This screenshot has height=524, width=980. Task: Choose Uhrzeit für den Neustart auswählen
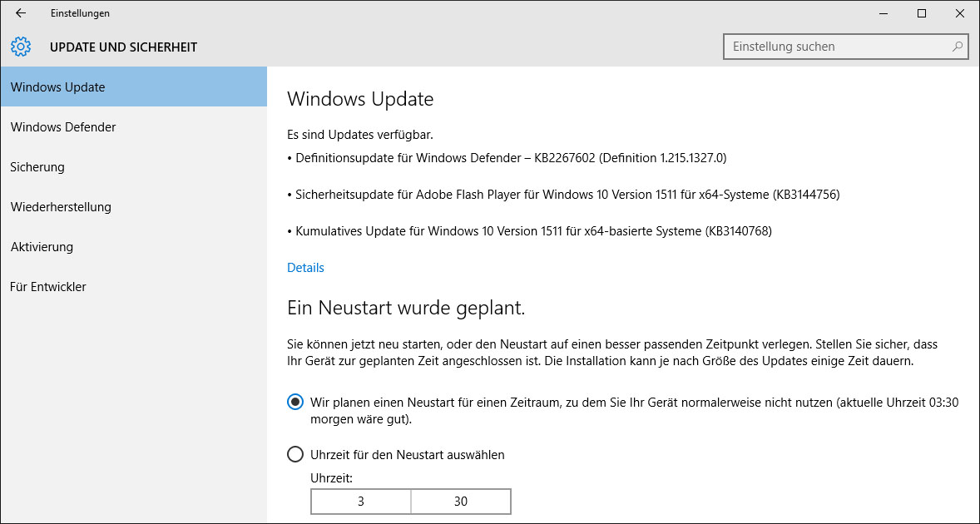tap(294, 454)
